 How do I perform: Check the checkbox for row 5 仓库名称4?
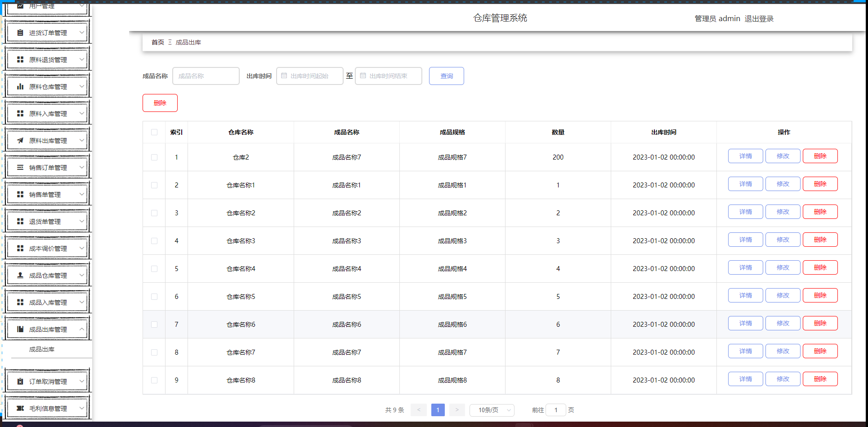(154, 268)
